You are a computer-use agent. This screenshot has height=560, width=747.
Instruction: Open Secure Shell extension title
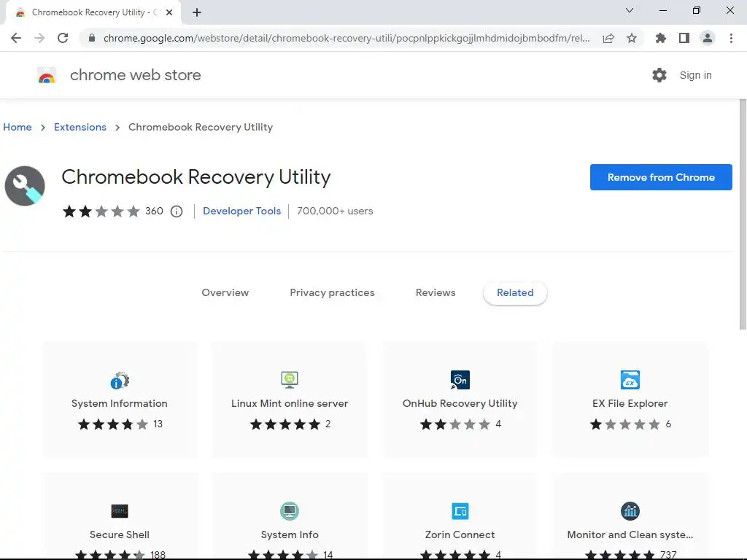(x=120, y=534)
